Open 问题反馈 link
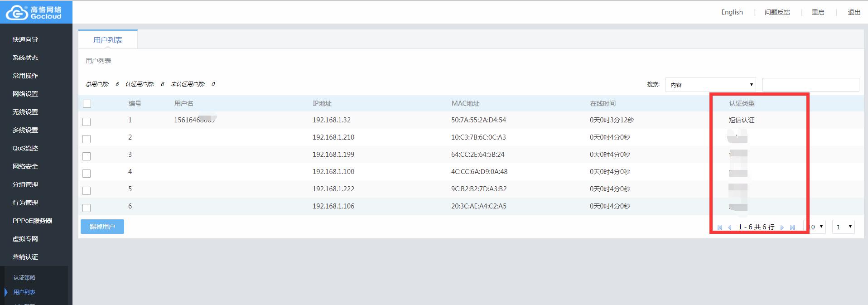The height and width of the screenshot is (305, 868). [x=777, y=12]
